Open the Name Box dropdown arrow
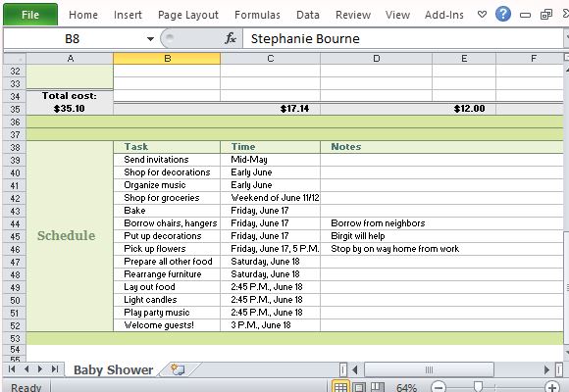The height and width of the screenshot is (392, 569). pyautogui.click(x=150, y=39)
